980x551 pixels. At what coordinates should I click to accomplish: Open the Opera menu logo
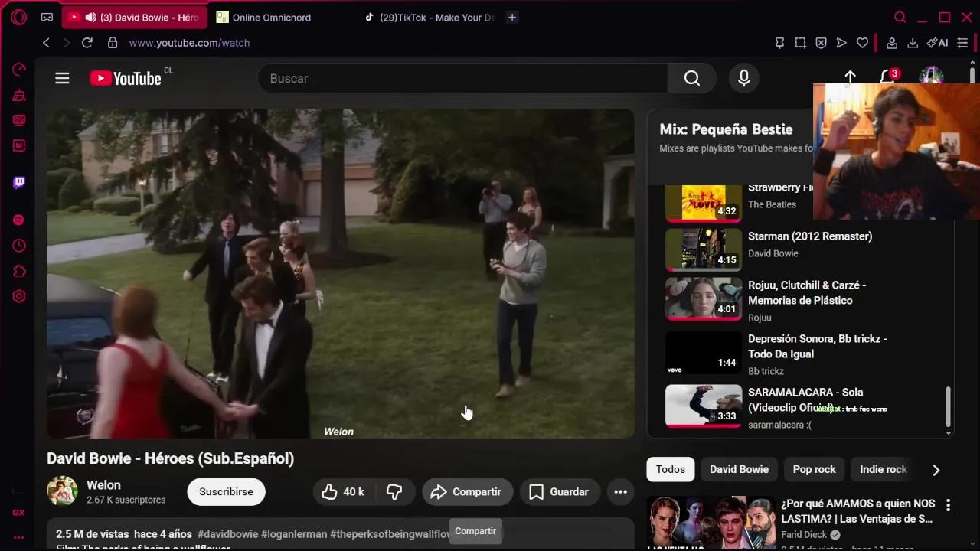(x=19, y=17)
